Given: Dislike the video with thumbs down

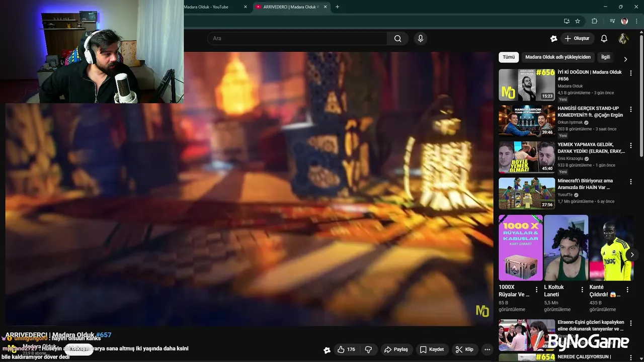Looking at the screenshot, I should tap(368, 349).
